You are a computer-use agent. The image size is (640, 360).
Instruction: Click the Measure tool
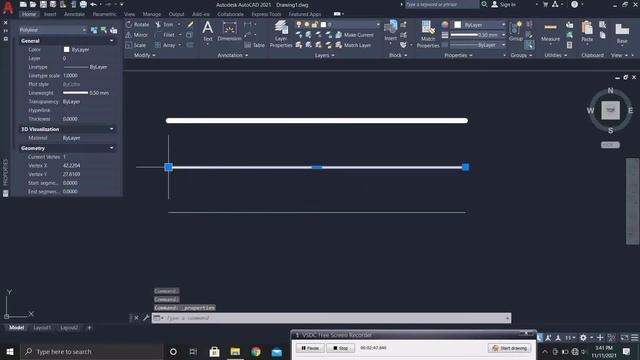point(550,32)
